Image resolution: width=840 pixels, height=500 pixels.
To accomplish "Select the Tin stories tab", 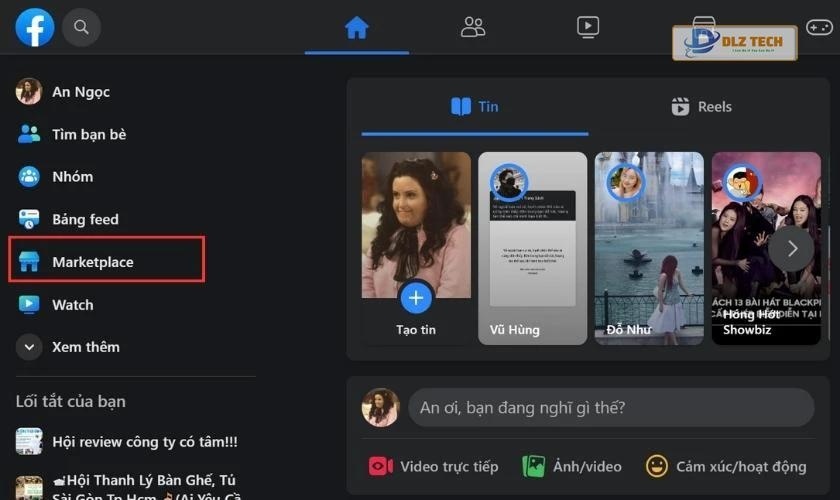I will pyautogui.click(x=474, y=107).
